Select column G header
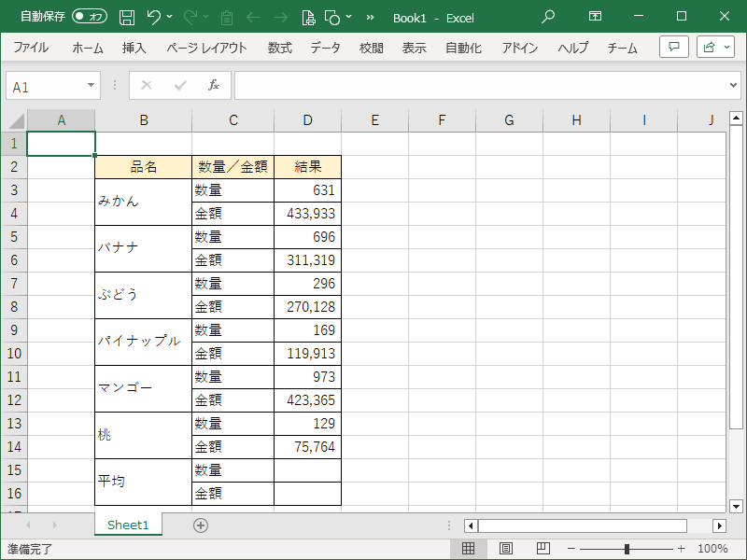Viewport: 747px width, 560px height. tap(509, 120)
